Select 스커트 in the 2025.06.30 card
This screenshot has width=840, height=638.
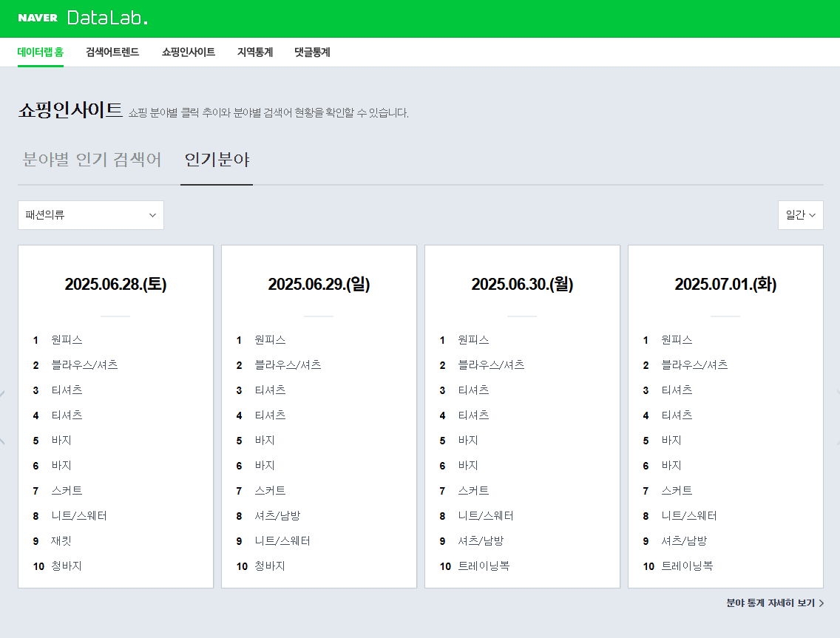point(473,491)
